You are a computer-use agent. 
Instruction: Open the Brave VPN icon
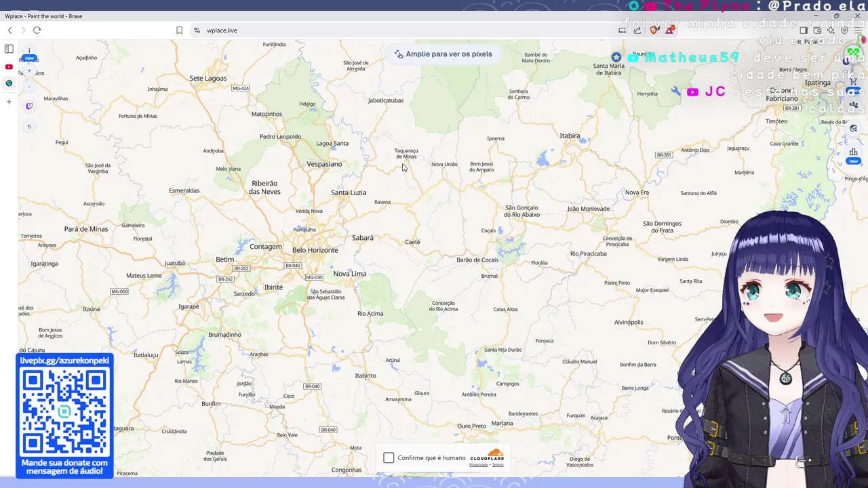[x=844, y=30]
